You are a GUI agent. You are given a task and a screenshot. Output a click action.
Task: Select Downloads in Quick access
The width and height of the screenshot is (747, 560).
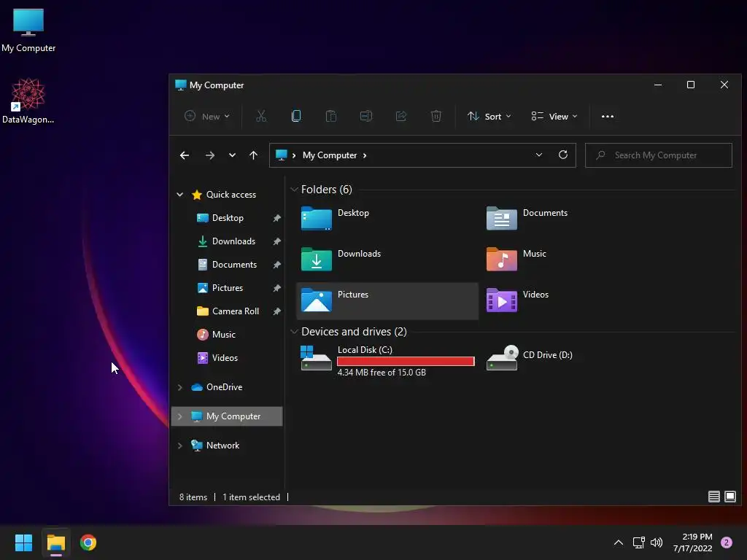click(x=233, y=241)
